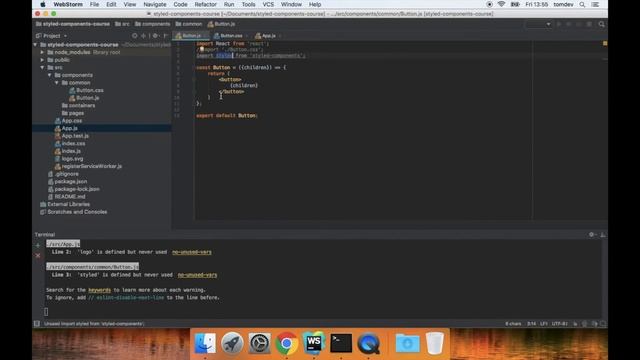Toggle read-only lock in status bar
Screen dimensions: 640x360
click(575, 324)
